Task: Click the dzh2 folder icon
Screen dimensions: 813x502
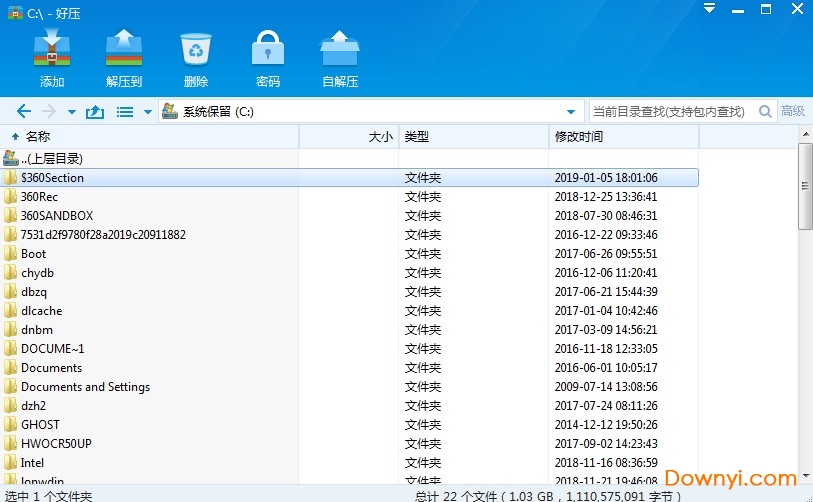Action: [x=10, y=406]
